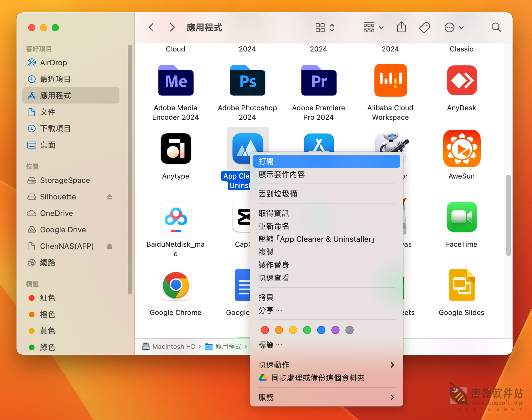Screen dimensions: 532x420
Task: Open AirDrop in the sidebar
Action: (71, 63)
